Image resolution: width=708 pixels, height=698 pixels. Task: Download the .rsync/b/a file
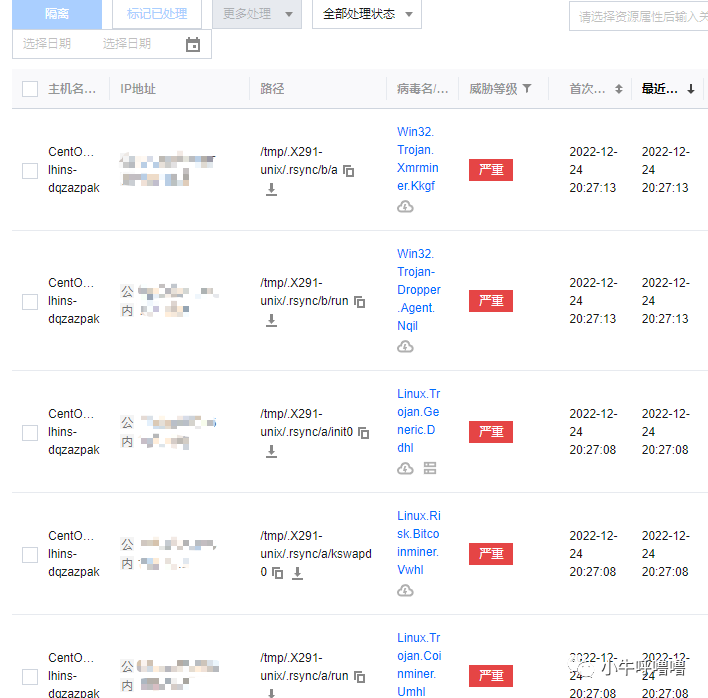pos(271,189)
